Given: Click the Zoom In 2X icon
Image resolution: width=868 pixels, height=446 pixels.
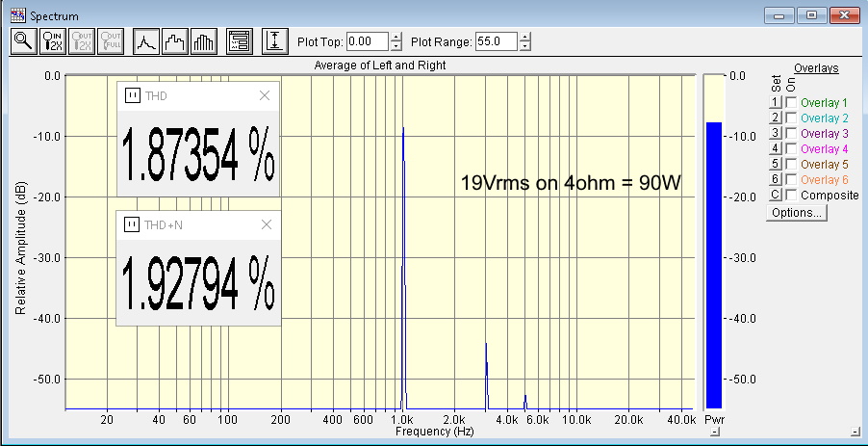Looking at the screenshot, I should pyautogui.click(x=53, y=41).
